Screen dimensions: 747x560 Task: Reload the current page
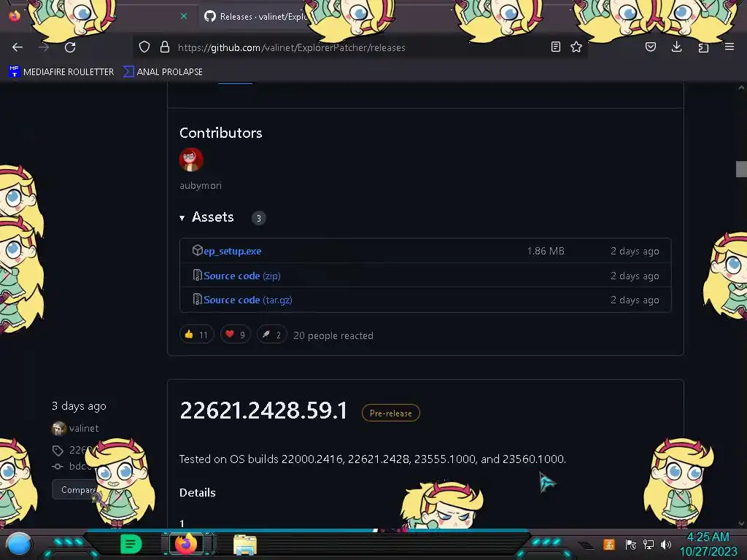click(x=70, y=47)
